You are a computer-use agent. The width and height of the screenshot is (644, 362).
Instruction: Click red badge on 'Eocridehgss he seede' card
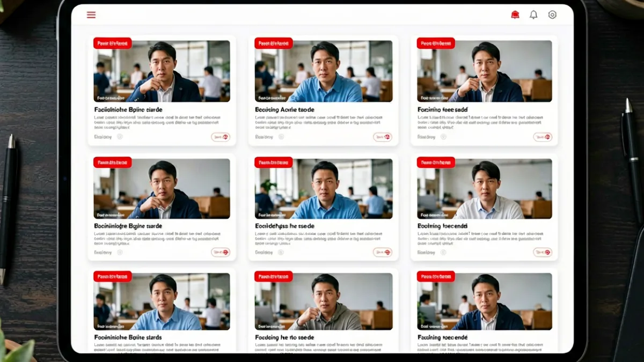coord(273,162)
